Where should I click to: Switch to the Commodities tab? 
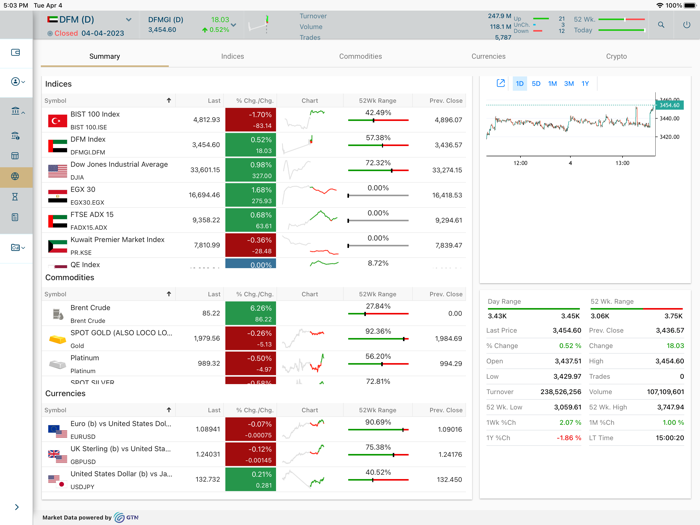click(x=360, y=56)
